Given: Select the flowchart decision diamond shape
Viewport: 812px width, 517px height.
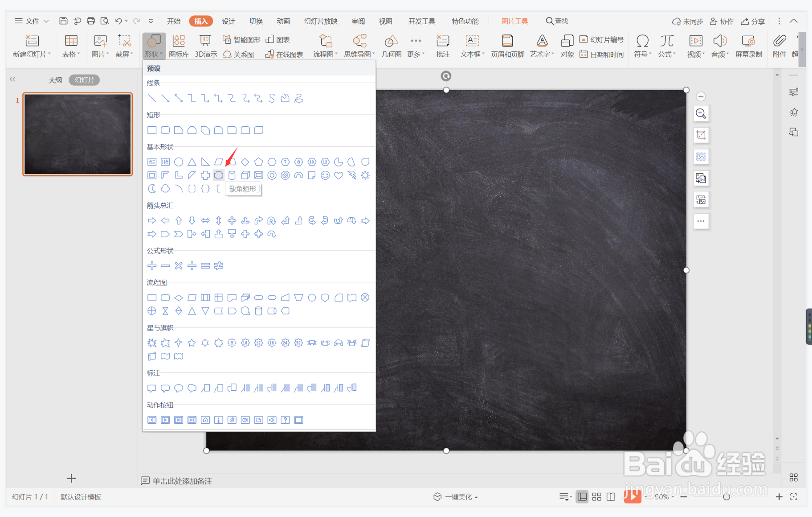Looking at the screenshot, I should (178, 297).
